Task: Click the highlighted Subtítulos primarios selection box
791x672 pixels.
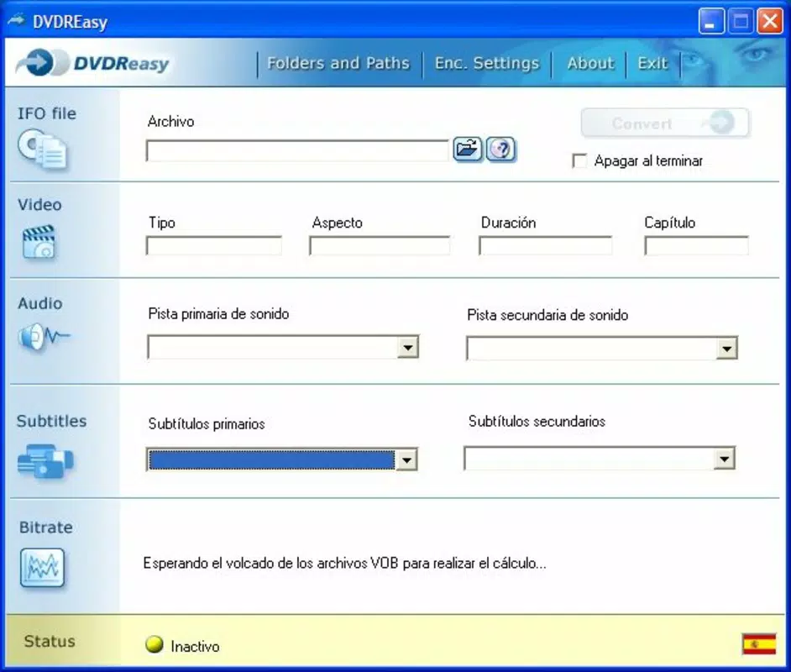Action: 272,459
